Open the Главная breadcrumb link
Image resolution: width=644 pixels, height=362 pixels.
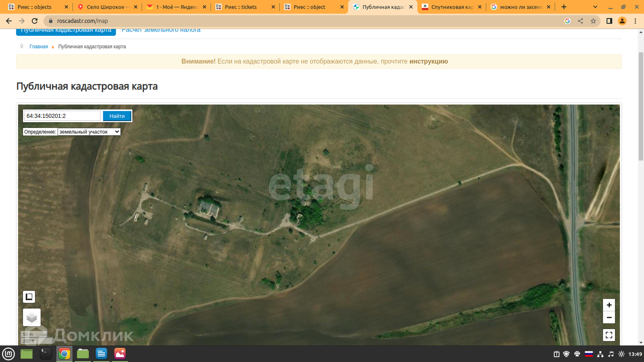tap(39, 47)
